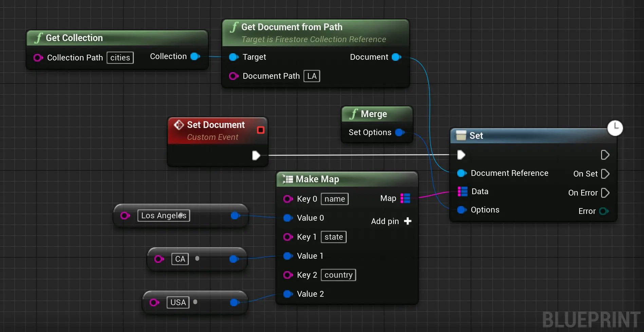The height and width of the screenshot is (332, 644).
Task: Edit the 'country' Key 2 field
Action: (338, 275)
